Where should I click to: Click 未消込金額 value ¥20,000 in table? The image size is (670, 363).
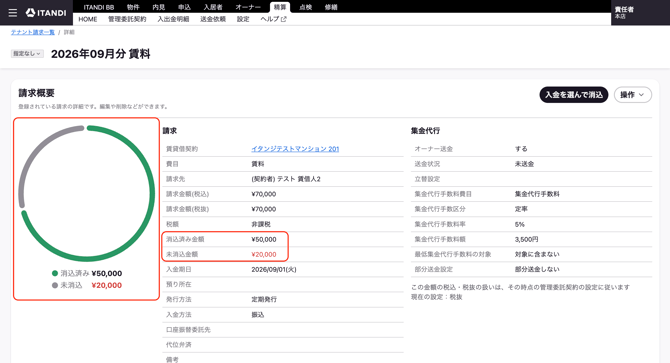pos(264,255)
